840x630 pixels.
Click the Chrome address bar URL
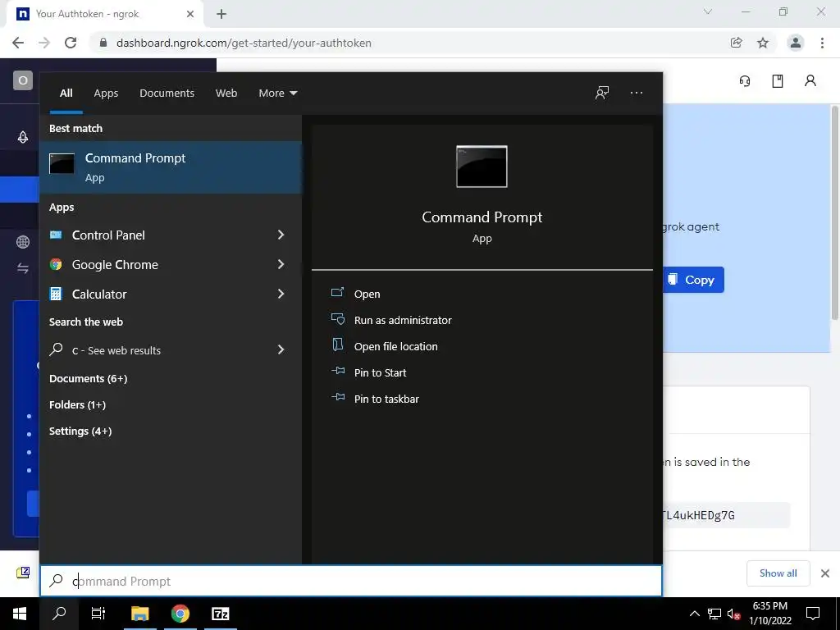[244, 43]
